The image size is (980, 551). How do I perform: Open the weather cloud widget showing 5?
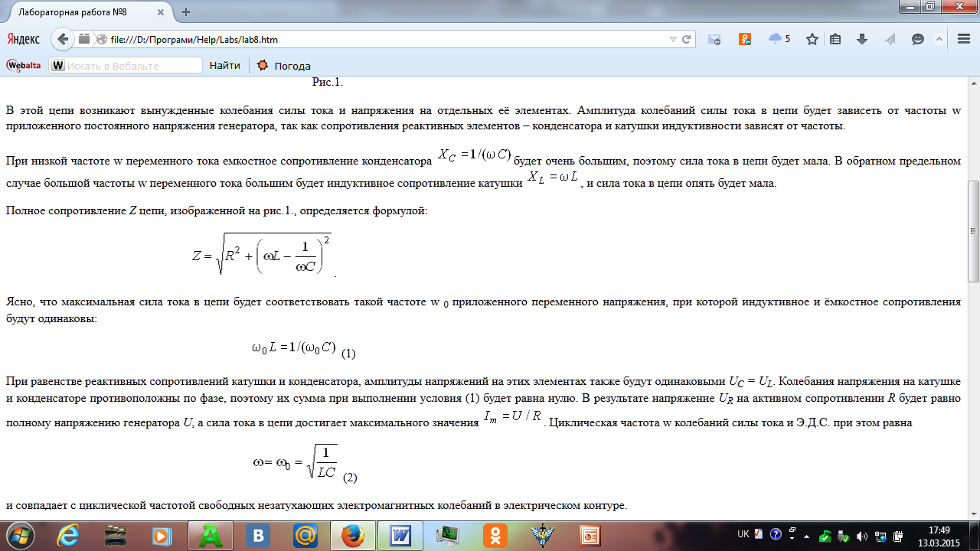click(779, 39)
